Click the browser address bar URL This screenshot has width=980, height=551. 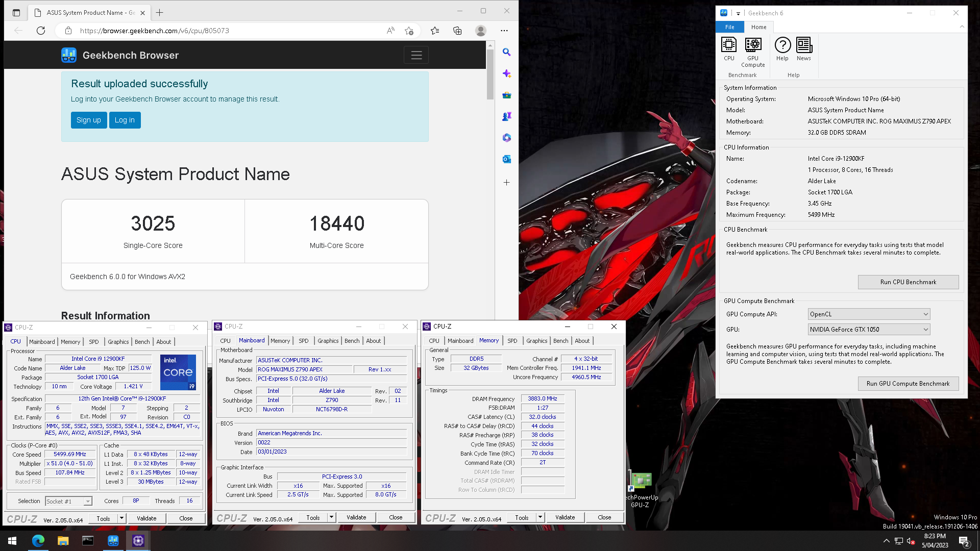pos(155,31)
